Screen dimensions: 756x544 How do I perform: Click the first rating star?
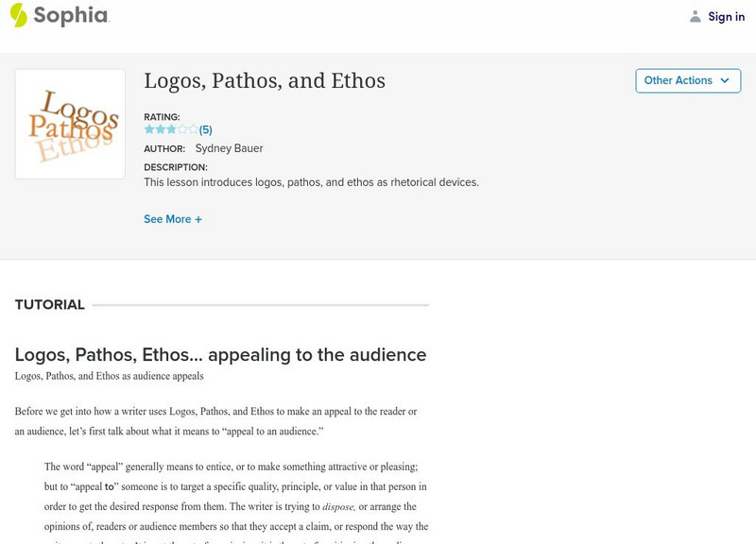pos(149,129)
